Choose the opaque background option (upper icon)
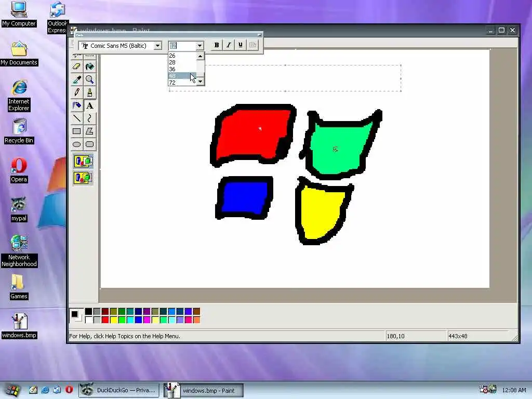The width and height of the screenshot is (532, 399). tap(83, 161)
